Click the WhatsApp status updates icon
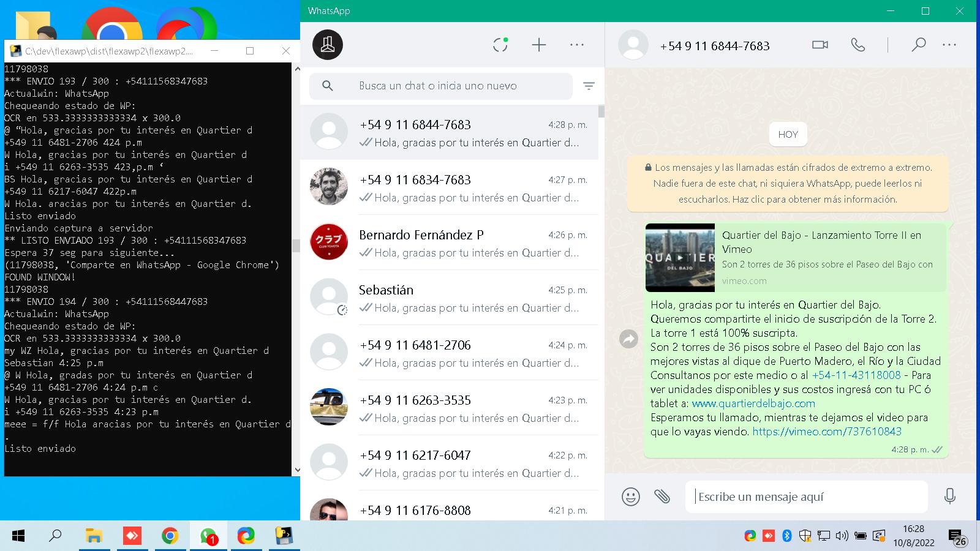 (500, 45)
